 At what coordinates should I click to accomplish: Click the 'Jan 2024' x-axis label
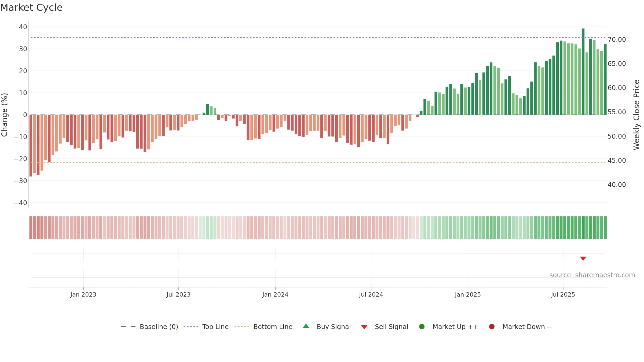[275, 294]
